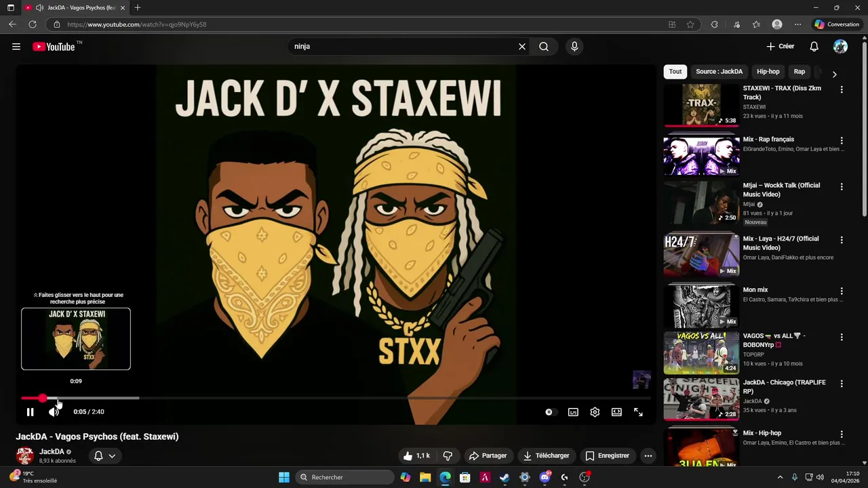This screenshot has height=488, width=868.
Task: Enter full screen mode in the player
Action: click(x=638, y=412)
